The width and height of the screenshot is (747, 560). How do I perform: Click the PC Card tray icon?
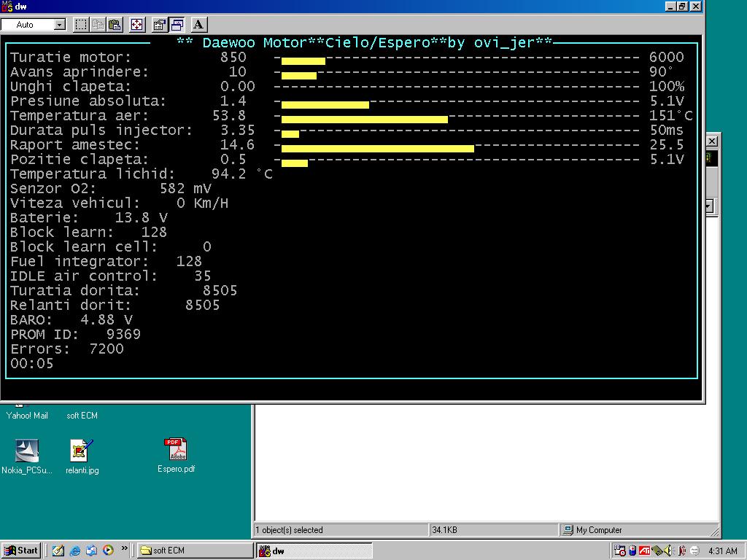click(657, 551)
